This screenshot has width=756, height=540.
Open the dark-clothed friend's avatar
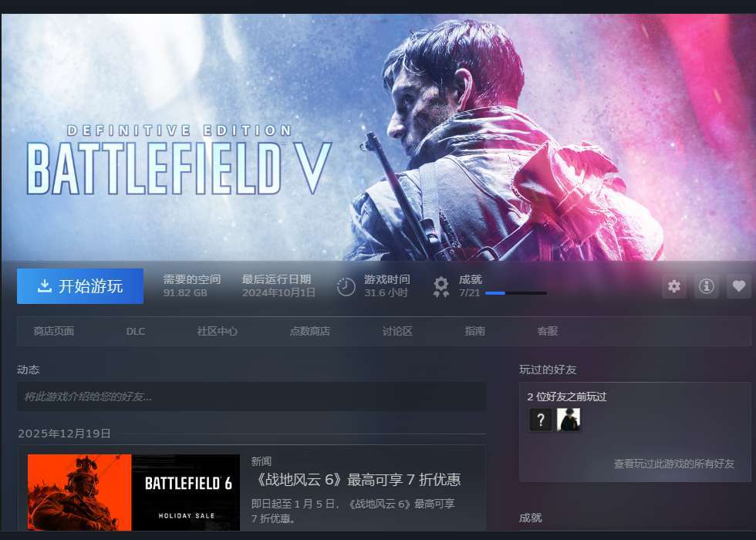(569, 420)
